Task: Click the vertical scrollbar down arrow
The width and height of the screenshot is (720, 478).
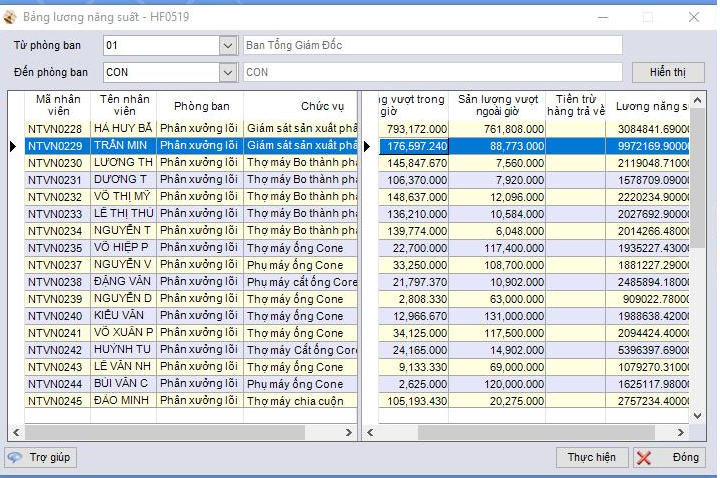Action: coord(697,416)
